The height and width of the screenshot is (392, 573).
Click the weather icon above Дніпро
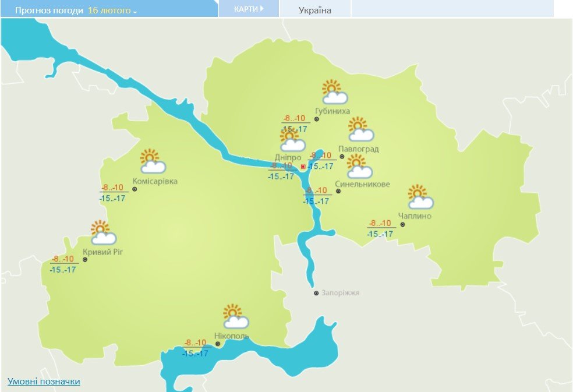coord(292,140)
